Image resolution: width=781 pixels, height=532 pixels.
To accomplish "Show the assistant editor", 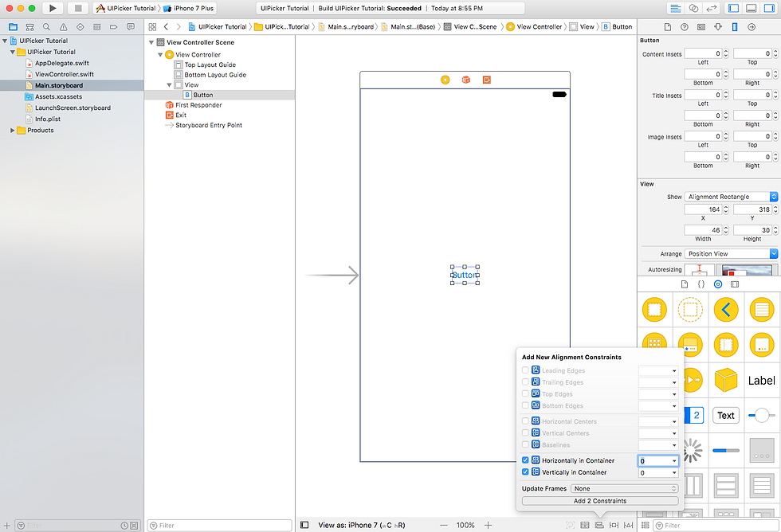I will pos(693,8).
